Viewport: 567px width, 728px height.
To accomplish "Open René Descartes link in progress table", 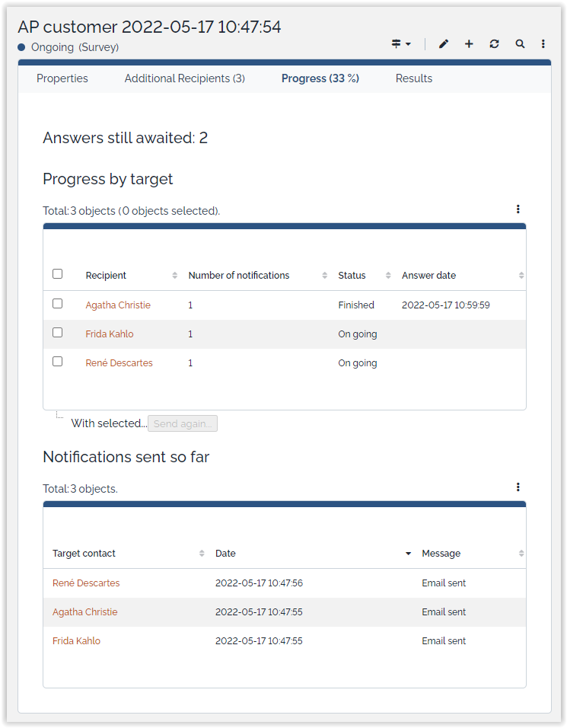I will 119,363.
